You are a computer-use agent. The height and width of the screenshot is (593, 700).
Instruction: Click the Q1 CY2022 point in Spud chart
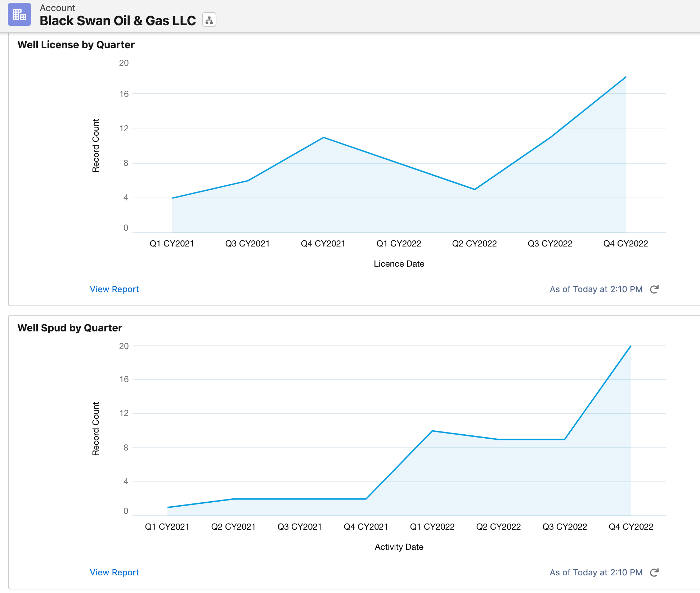tap(432, 431)
